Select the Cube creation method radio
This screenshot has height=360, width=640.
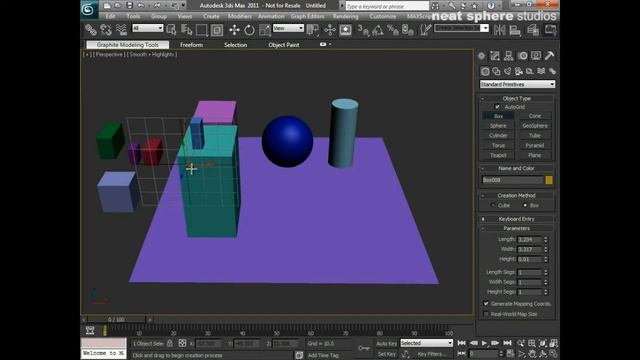(x=493, y=205)
